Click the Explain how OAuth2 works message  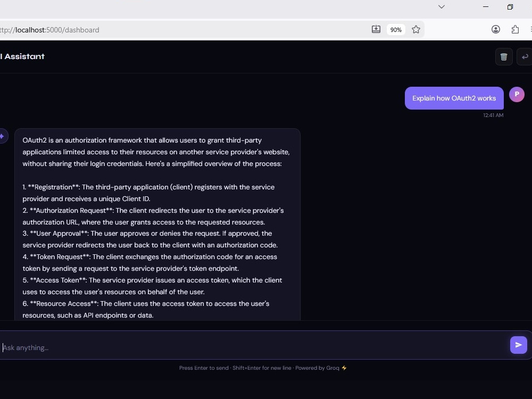pos(454,98)
